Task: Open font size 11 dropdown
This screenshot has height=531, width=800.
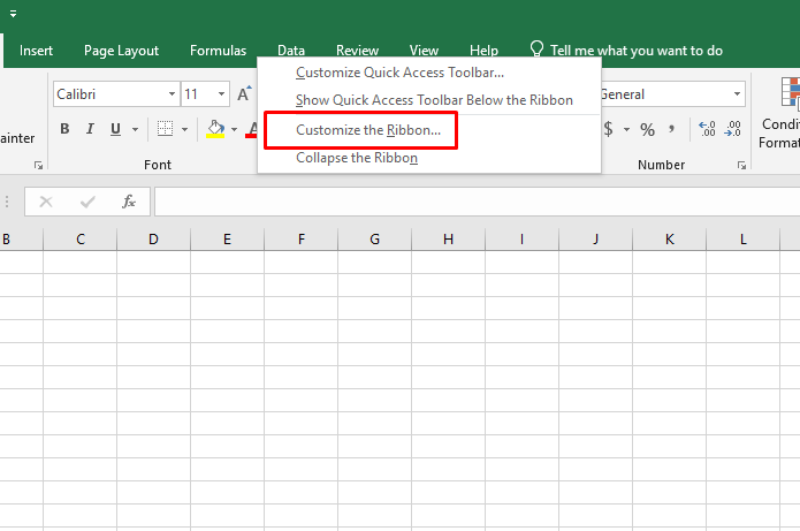Action: pos(221,94)
